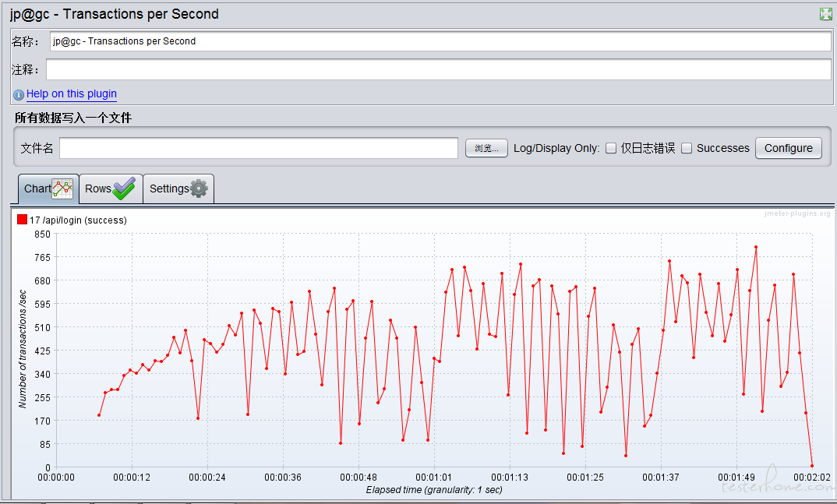Image resolution: width=837 pixels, height=504 pixels.
Task: Switch to the Rows tab
Action: [99, 189]
